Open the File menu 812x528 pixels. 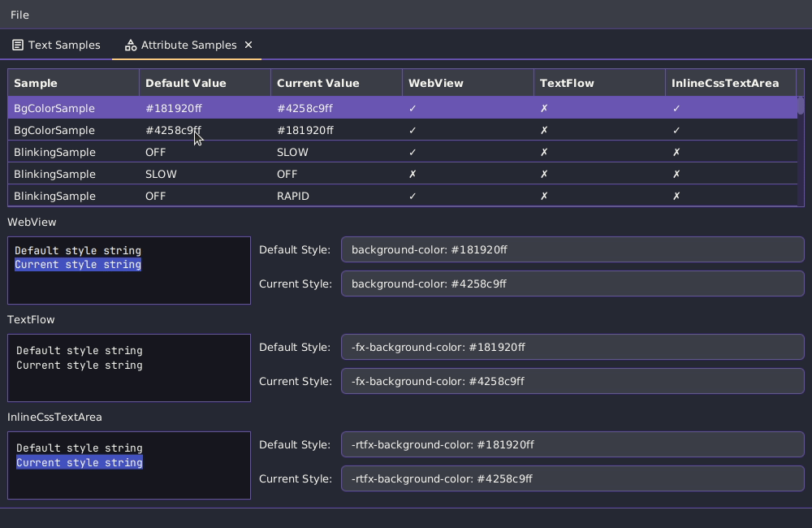tap(19, 15)
